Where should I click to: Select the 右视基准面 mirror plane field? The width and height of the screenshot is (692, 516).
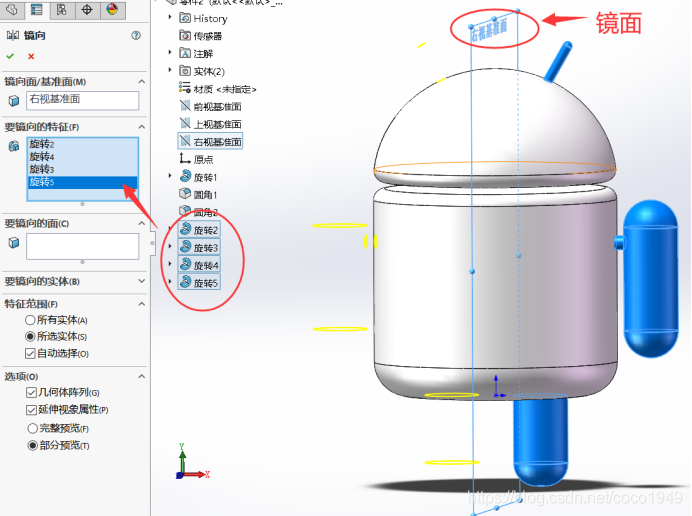coord(83,100)
